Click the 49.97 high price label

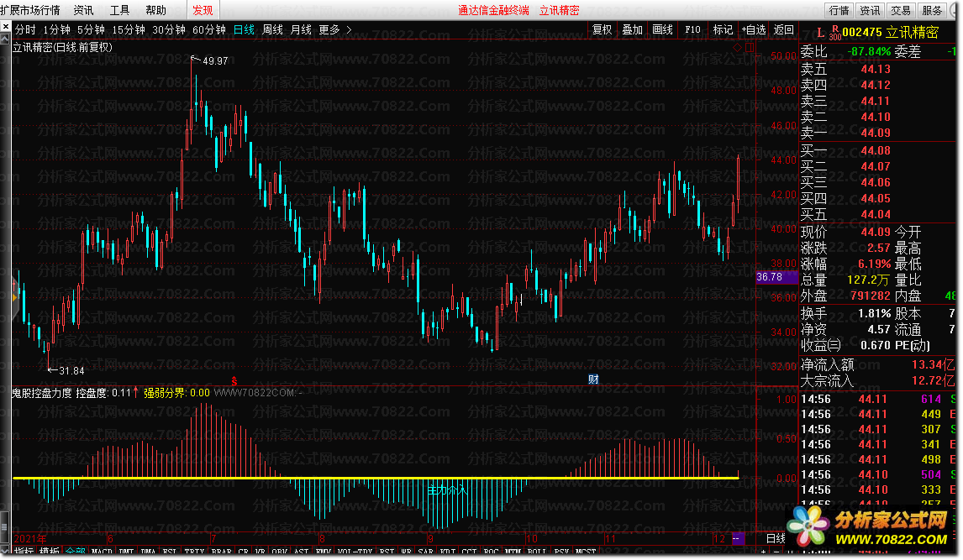215,61
